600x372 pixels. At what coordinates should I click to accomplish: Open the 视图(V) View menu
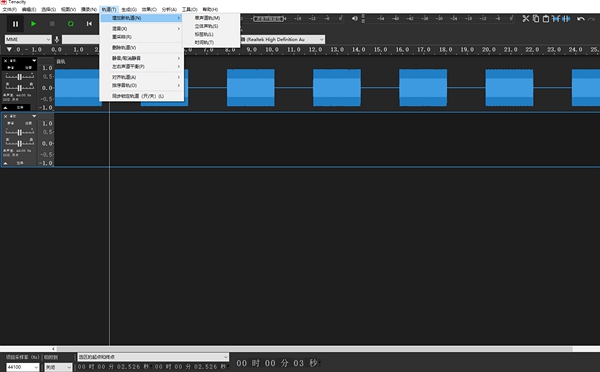pos(68,9)
